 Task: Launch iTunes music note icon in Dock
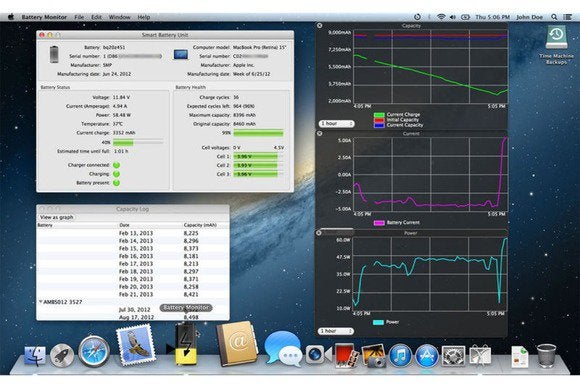(x=401, y=355)
